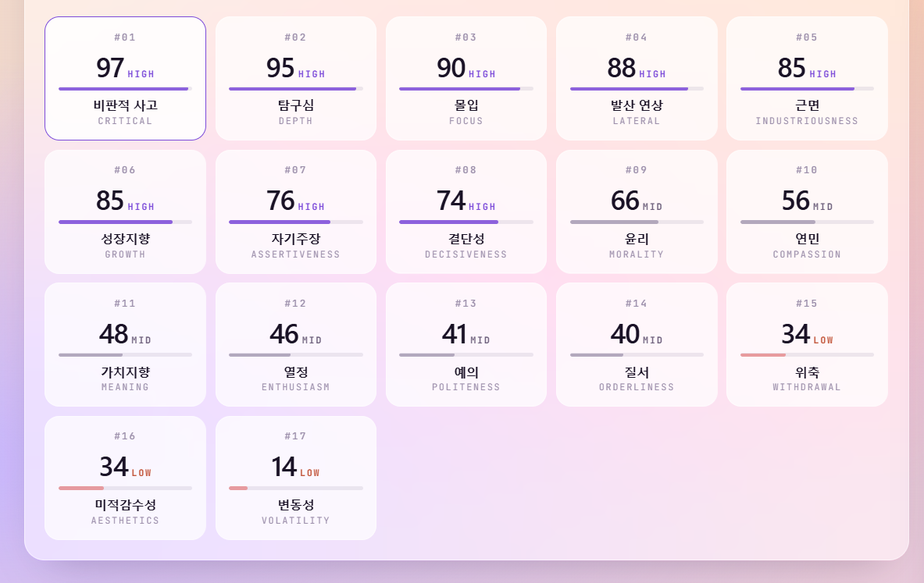Open the 열정 ENTHUSIASM card

coord(296,344)
